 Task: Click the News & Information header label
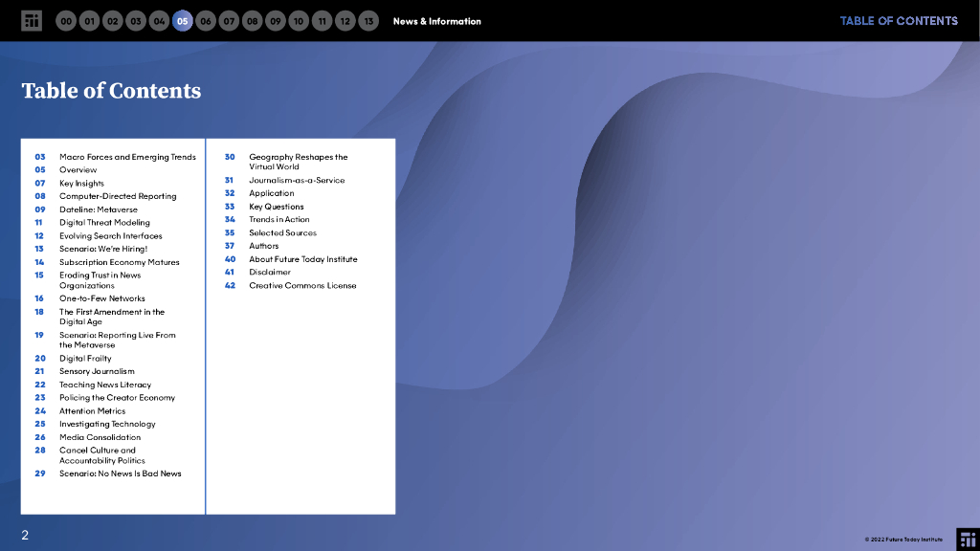(x=436, y=21)
